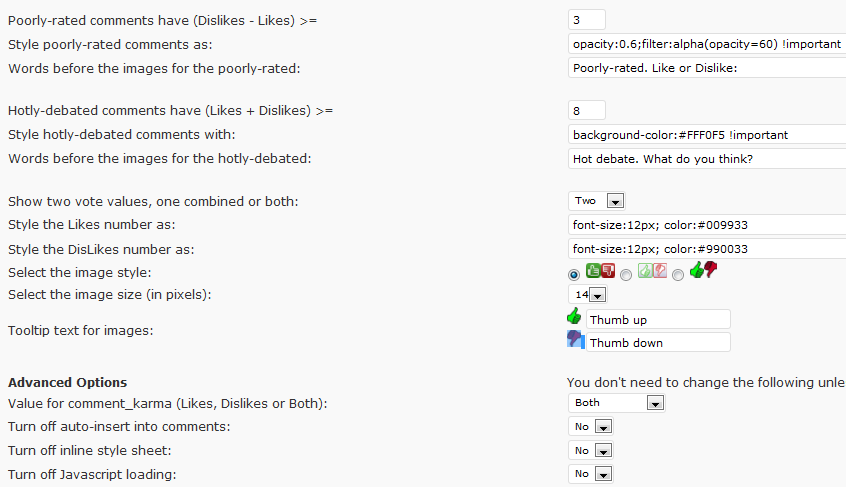Select the first image style radio button
Viewport: 846px width, 487px height.
[x=574, y=275]
